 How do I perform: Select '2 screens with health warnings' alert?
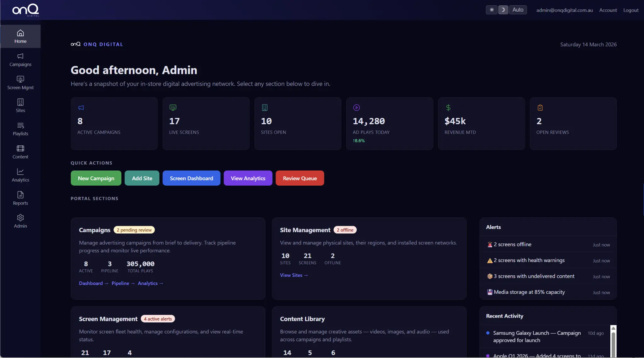click(548, 260)
